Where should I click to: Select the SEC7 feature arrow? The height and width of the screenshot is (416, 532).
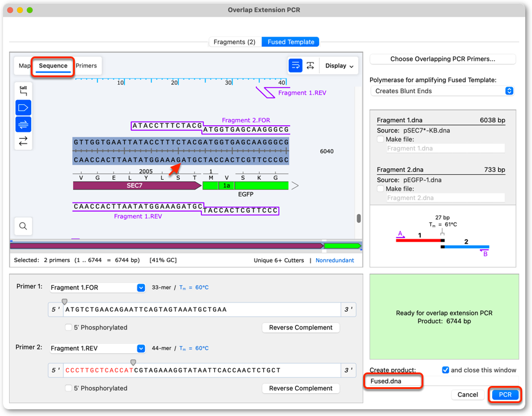point(137,186)
